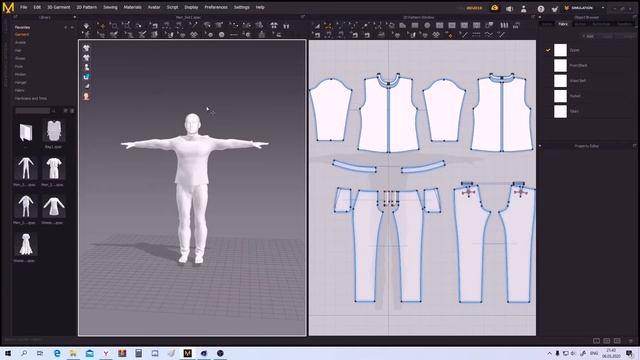The image size is (640, 360).
Task: Click the last fabric's white swatch in list
Action: (x=560, y=111)
